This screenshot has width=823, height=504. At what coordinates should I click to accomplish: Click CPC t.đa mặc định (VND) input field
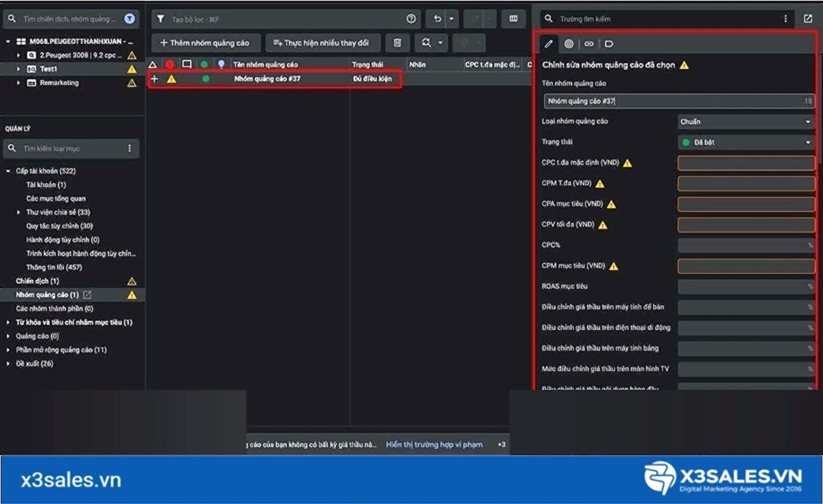[746, 164]
